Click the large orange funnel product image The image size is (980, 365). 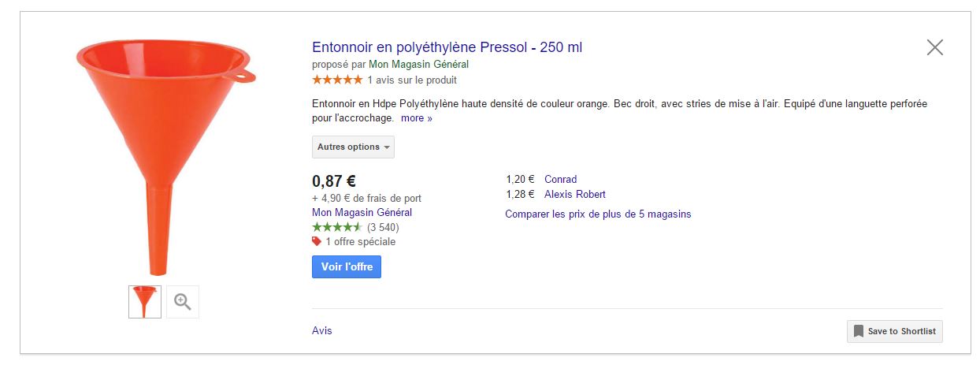[163, 150]
